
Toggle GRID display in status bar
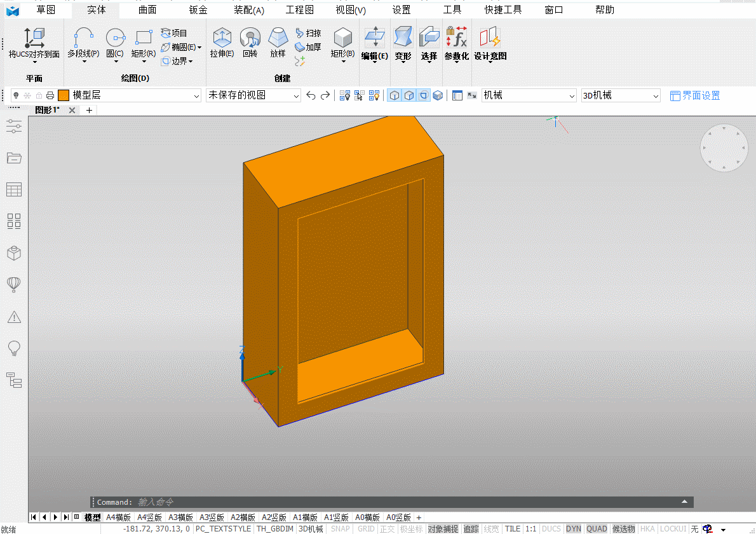[x=366, y=529]
